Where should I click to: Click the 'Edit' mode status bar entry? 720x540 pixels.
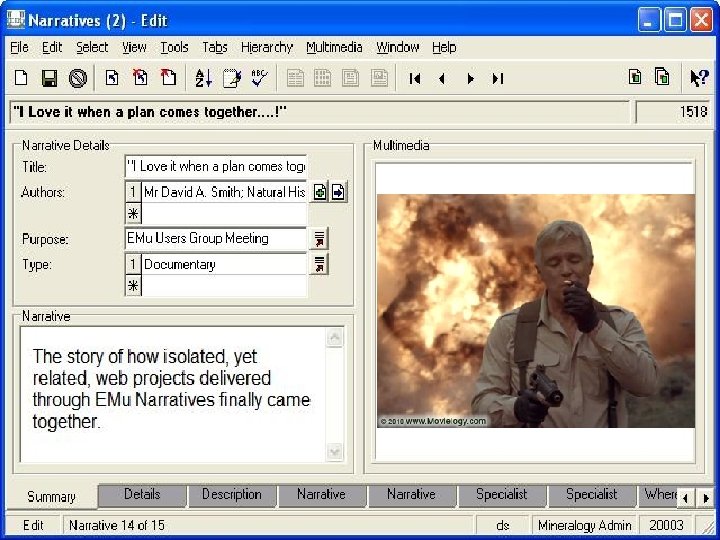33,525
